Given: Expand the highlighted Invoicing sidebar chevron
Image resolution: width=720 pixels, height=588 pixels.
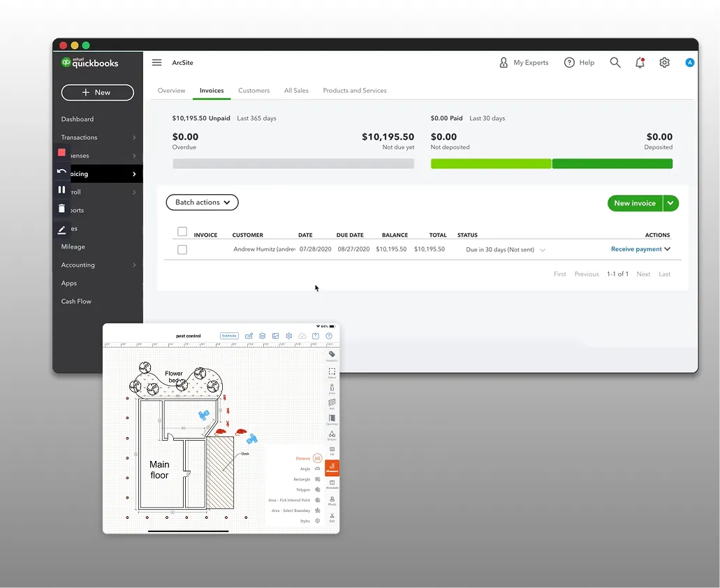Looking at the screenshot, I should tap(134, 174).
